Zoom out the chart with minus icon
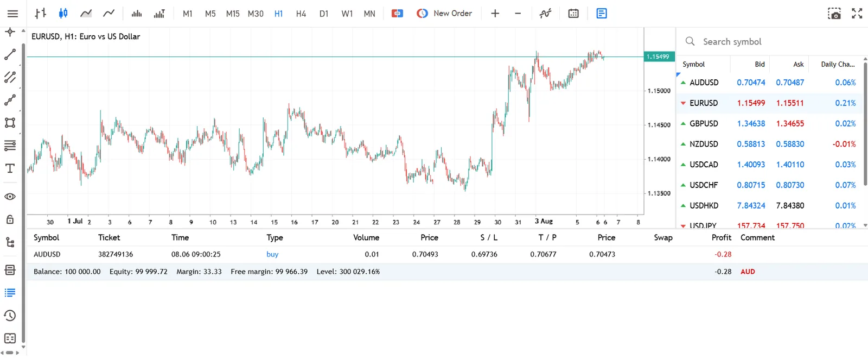The height and width of the screenshot is (358, 868). pyautogui.click(x=518, y=14)
